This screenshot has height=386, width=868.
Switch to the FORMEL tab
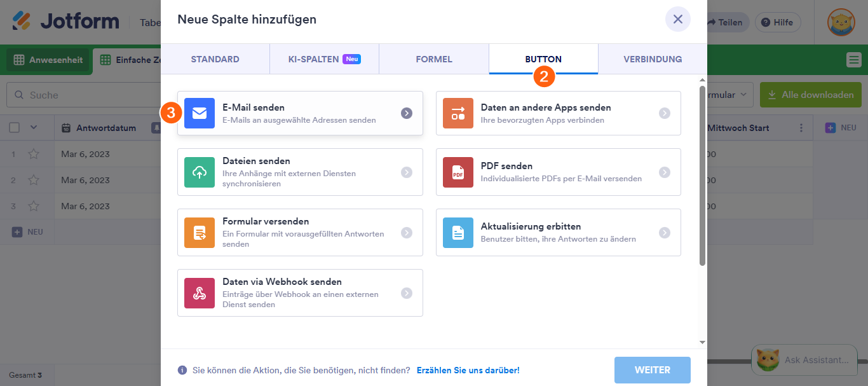(434, 59)
